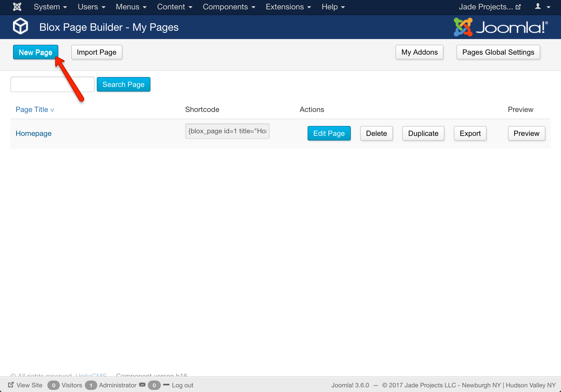Image resolution: width=561 pixels, height=392 pixels.
Task: Open Pages Global Settings
Action: point(498,52)
